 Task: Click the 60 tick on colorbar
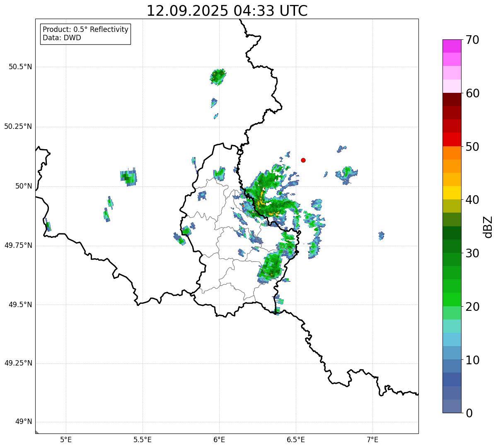(472, 93)
